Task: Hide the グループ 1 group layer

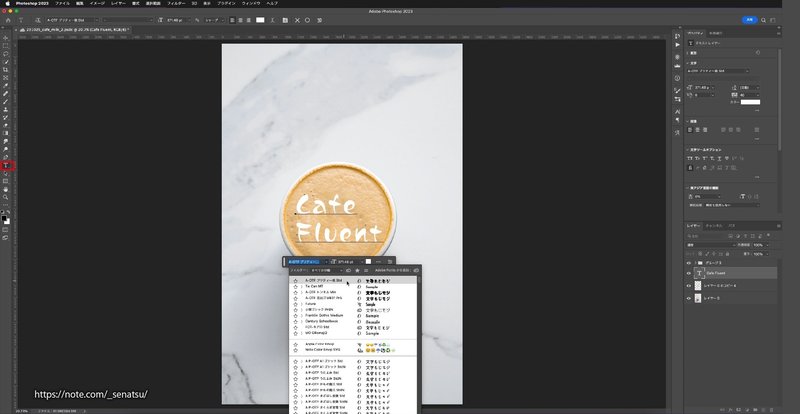Action: pyautogui.click(x=688, y=263)
